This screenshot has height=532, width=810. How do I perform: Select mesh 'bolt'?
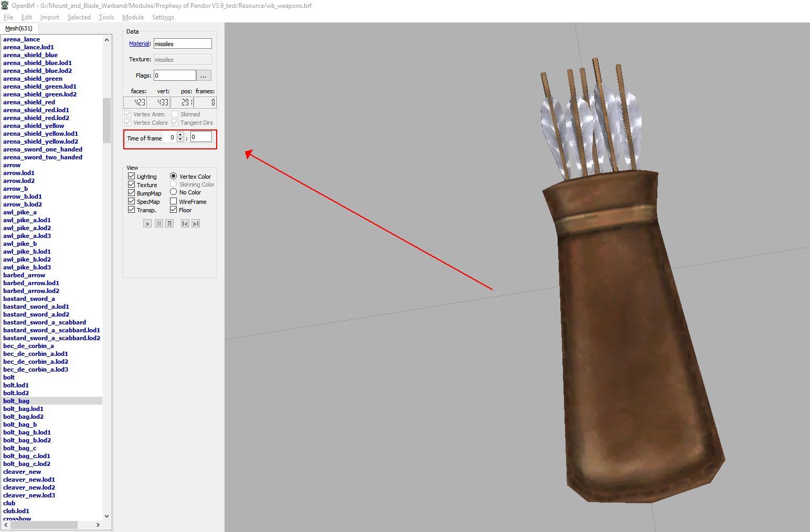point(9,377)
